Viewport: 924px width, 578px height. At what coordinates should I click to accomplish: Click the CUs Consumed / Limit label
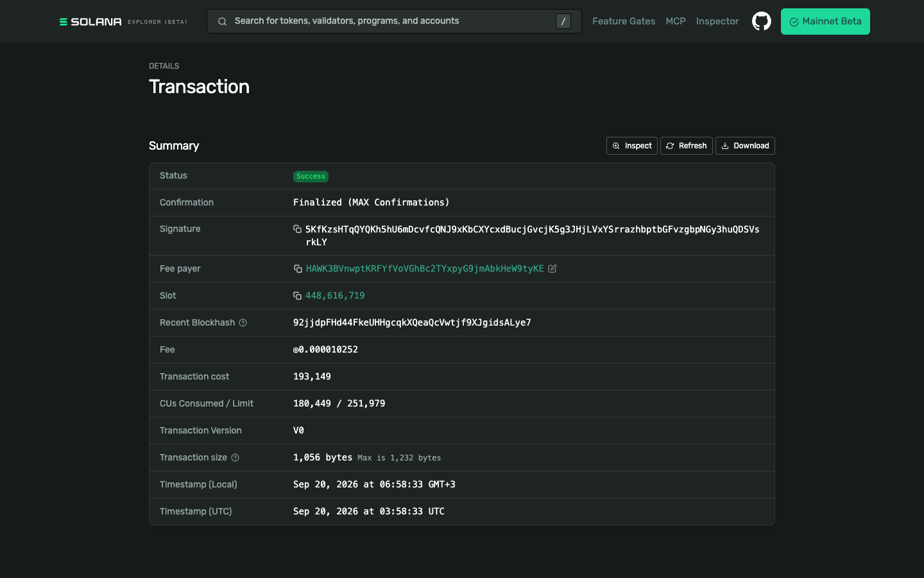pyautogui.click(x=207, y=403)
